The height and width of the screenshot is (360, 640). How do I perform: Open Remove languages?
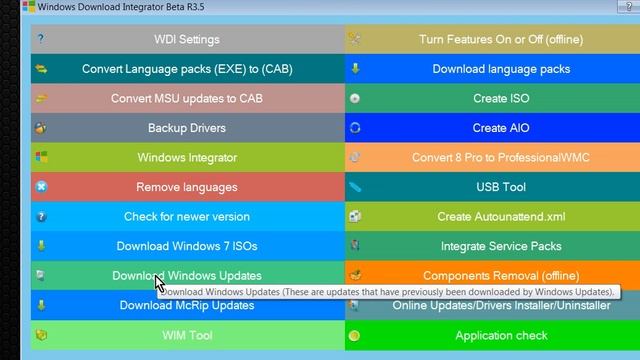click(x=188, y=187)
